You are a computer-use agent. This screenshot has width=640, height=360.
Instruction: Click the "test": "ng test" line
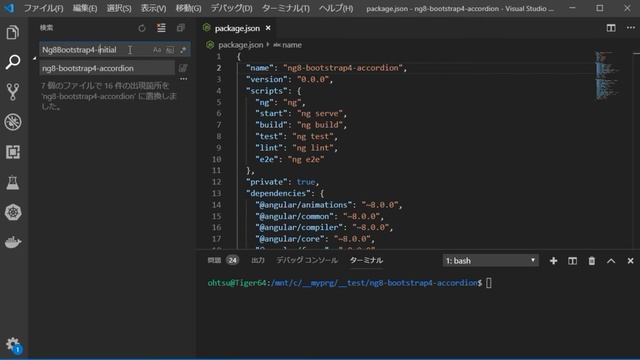coord(296,136)
